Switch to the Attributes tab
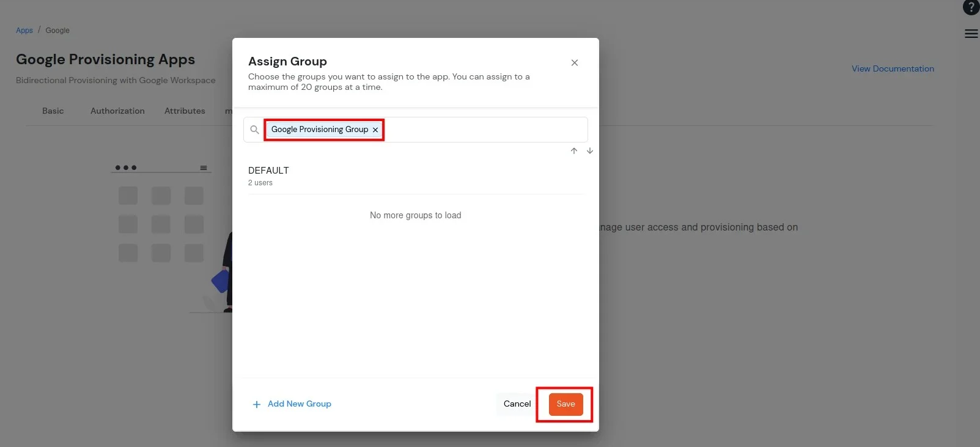 coord(185,111)
